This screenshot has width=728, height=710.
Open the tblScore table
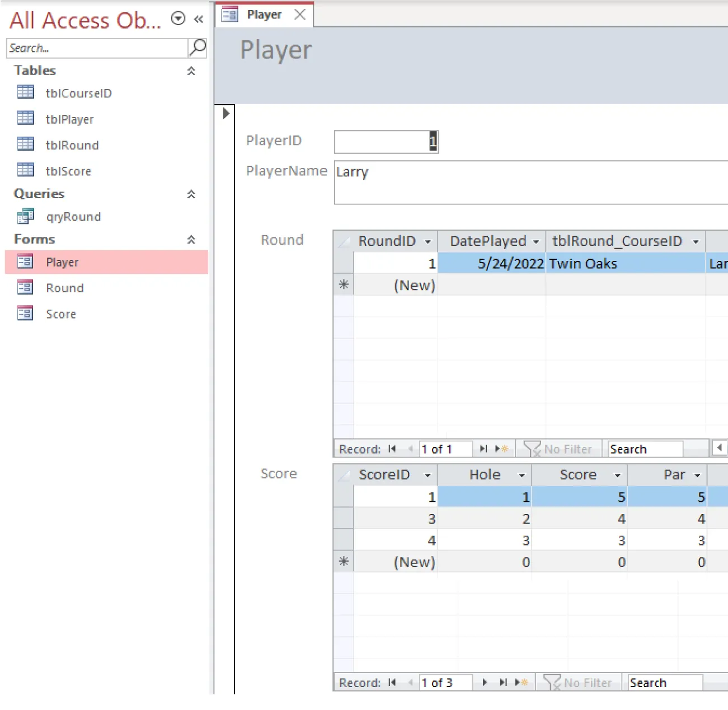[68, 171]
